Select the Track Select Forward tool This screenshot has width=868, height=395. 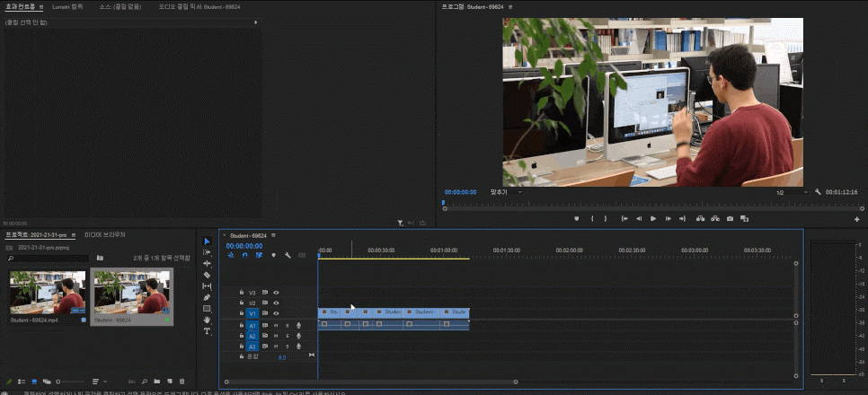[207, 252]
